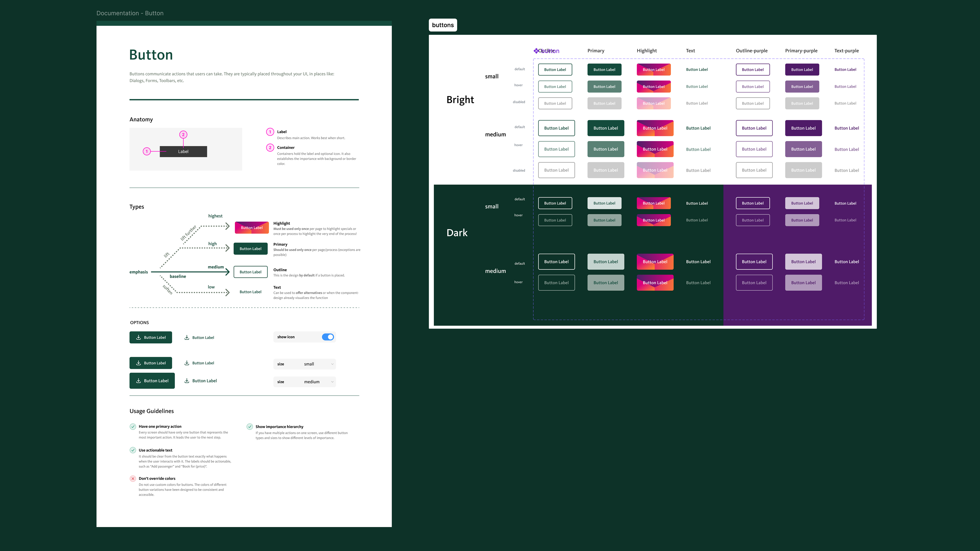Click numbered circle 2 beside the Container description
The image size is (980, 551).
(270, 147)
